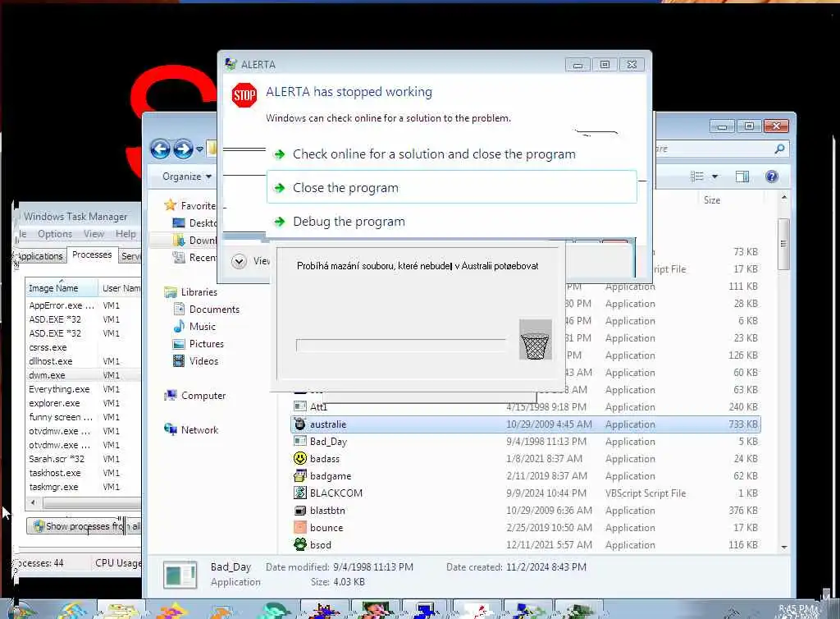Viewport: 840px width, 619px height.
Task: Select dllhost.exe process row
Action: 84,361
